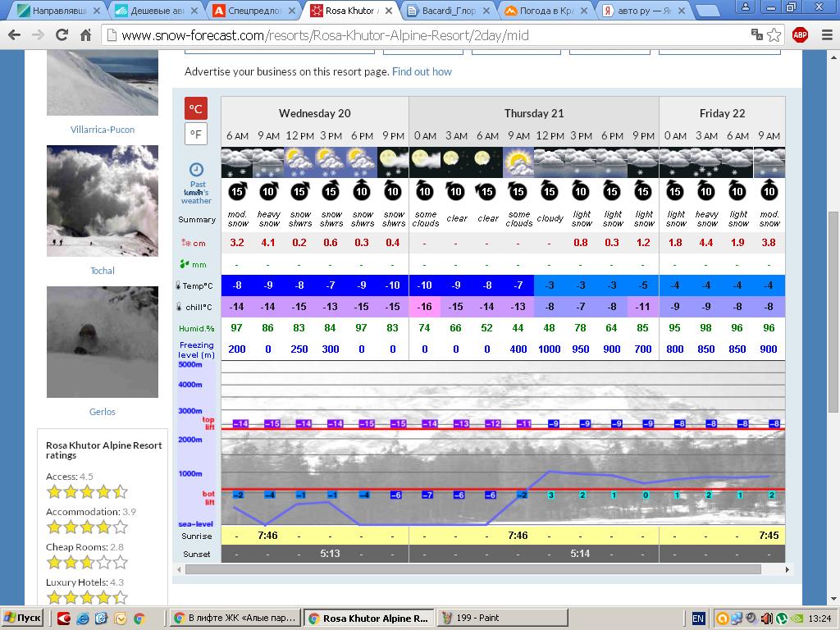Viewport: 840px width, 630px height.
Task: Open the Tochal resort link
Action: (x=103, y=271)
